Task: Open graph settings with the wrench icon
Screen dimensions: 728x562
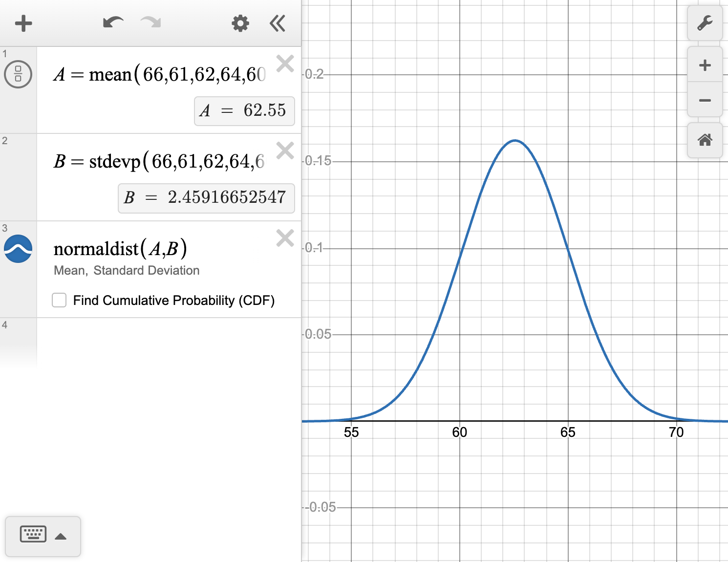Action: click(705, 23)
